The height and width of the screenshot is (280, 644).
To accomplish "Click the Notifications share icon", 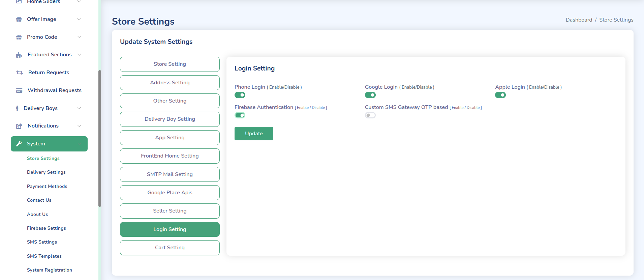I will 19,126.
